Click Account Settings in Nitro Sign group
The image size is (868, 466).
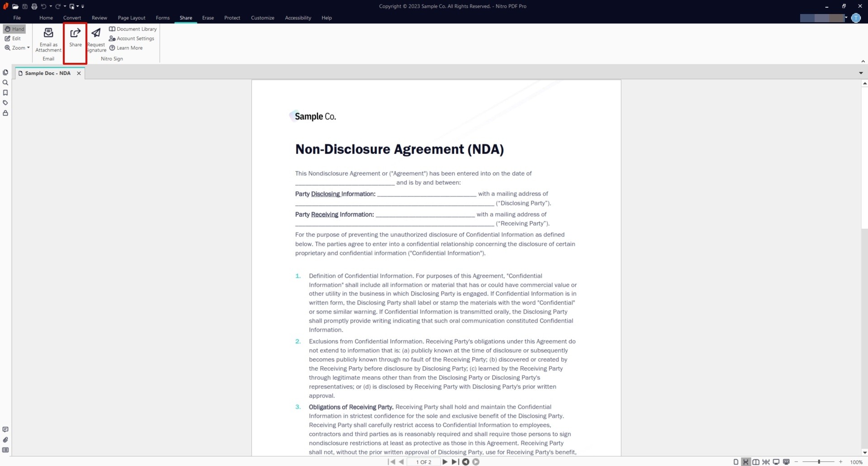(x=132, y=38)
